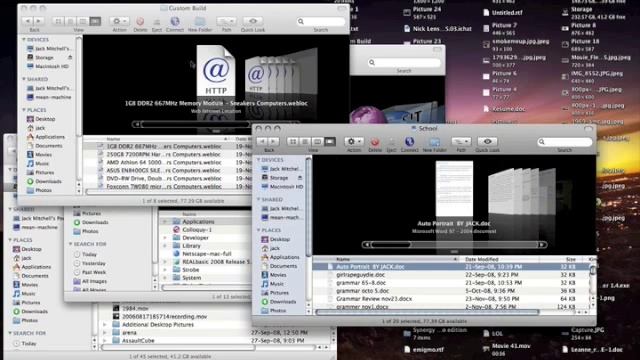Go forward in School window
This screenshot has width=640, height=360.
pos(274,142)
